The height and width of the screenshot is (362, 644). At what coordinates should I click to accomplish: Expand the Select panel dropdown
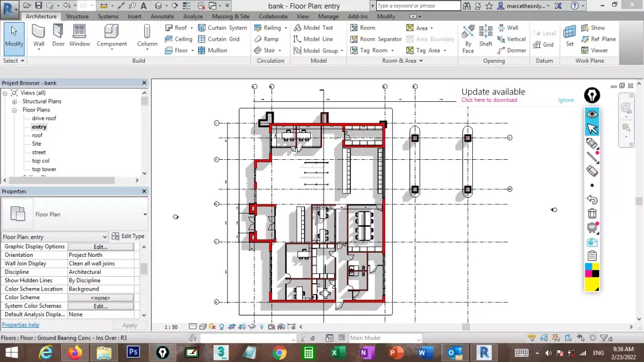[x=14, y=61]
